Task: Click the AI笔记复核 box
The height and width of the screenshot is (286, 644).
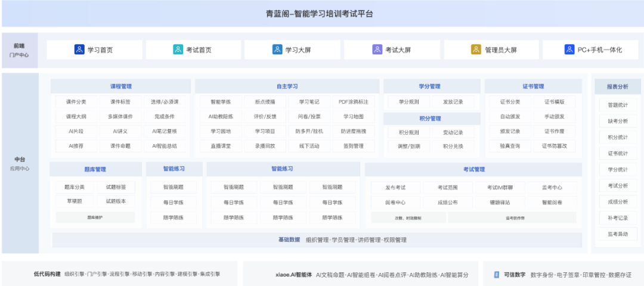Action: pyautogui.click(x=165, y=131)
